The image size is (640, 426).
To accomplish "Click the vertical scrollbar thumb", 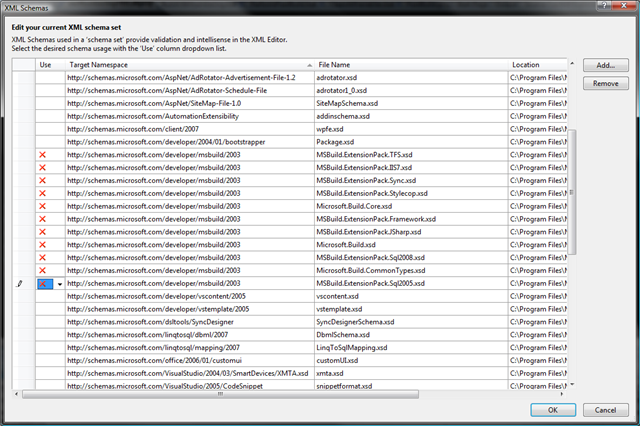I will [x=572, y=192].
